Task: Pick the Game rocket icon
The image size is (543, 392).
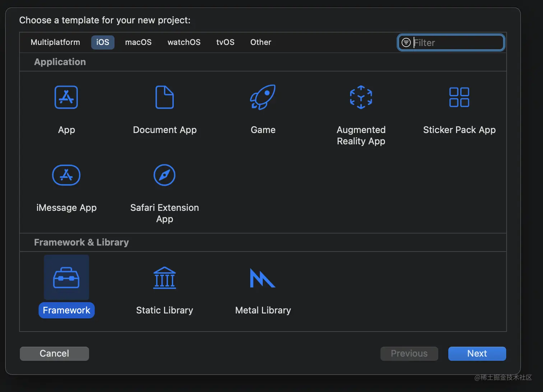Action: [263, 97]
